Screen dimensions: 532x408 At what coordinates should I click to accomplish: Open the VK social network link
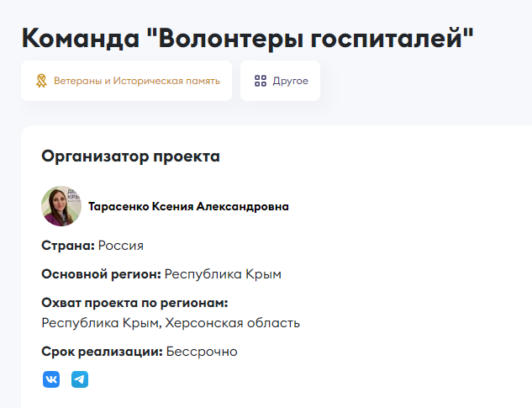51,379
